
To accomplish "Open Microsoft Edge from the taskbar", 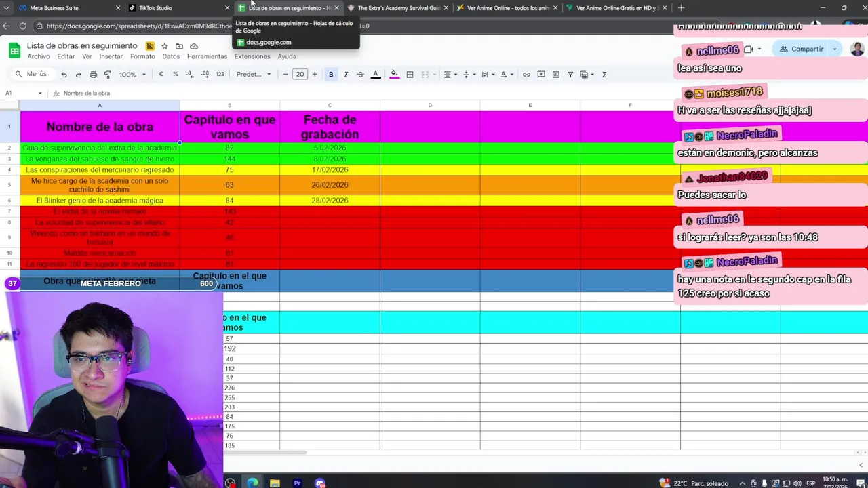I will [x=252, y=483].
